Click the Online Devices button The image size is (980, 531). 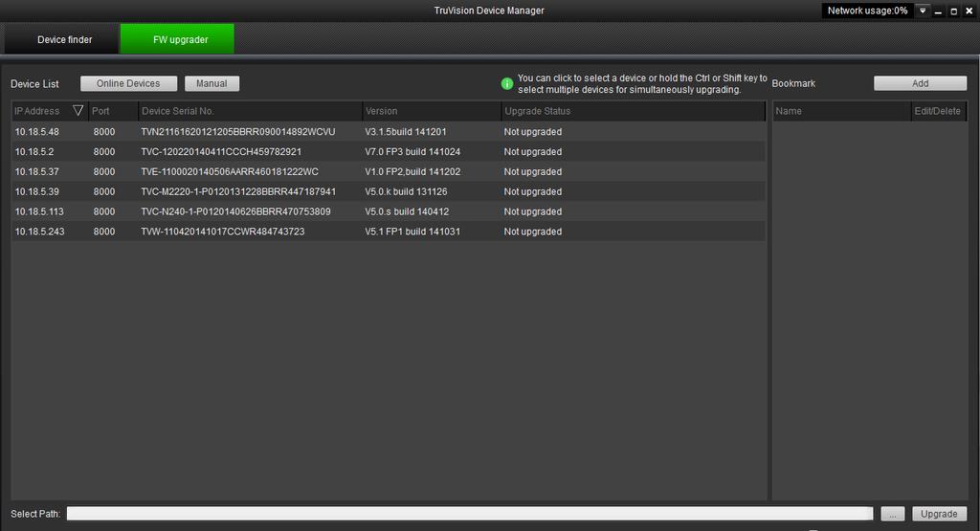(x=129, y=83)
